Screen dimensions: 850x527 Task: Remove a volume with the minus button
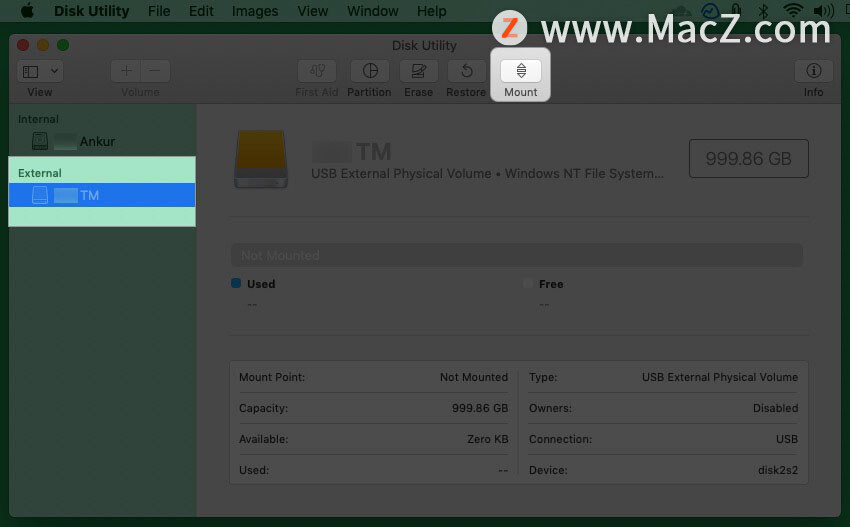pyautogui.click(x=155, y=71)
